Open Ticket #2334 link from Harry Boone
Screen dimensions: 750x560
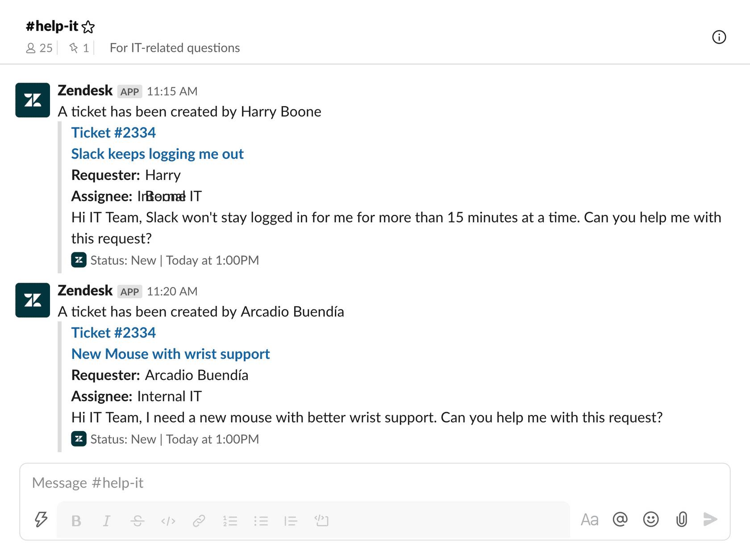pyautogui.click(x=113, y=133)
